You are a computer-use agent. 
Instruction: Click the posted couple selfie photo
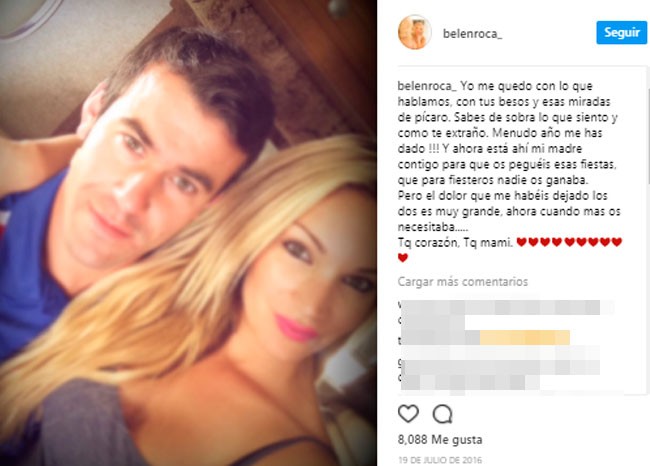pos(188,233)
